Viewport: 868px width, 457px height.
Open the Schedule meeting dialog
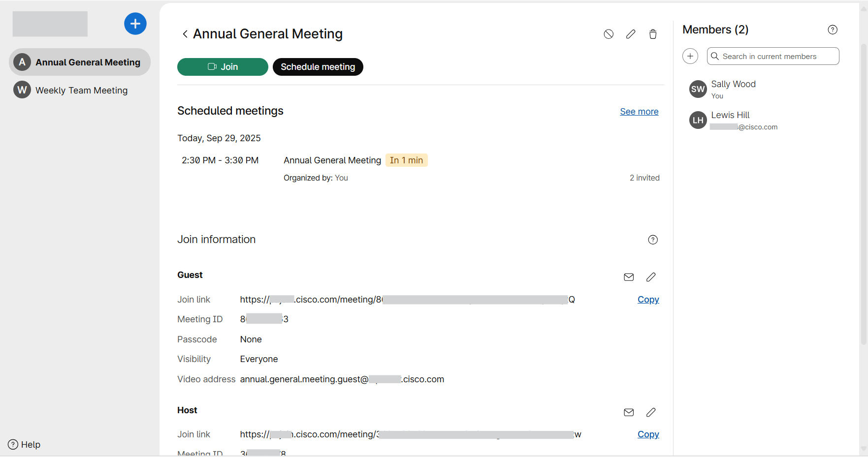pyautogui.click(x=318, y=67)
